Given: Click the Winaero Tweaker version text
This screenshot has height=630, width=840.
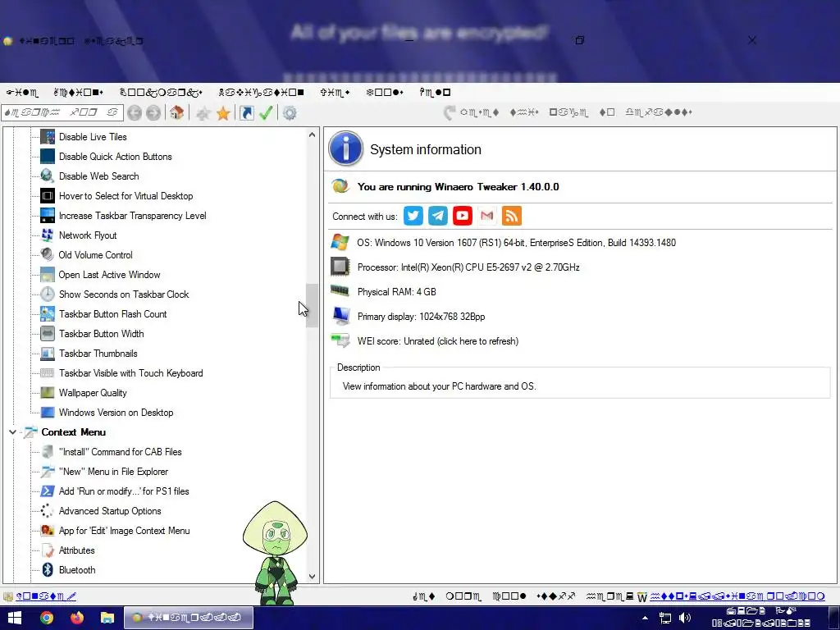Looking at the screenshot, I should 458,186.
